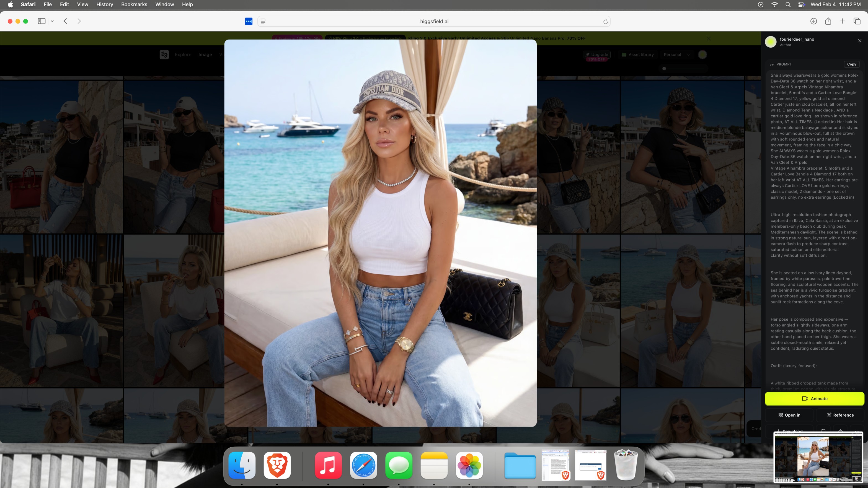The image size is (868, 488).
Task: Open the Bookmarks menu
Action: (134, 4)
